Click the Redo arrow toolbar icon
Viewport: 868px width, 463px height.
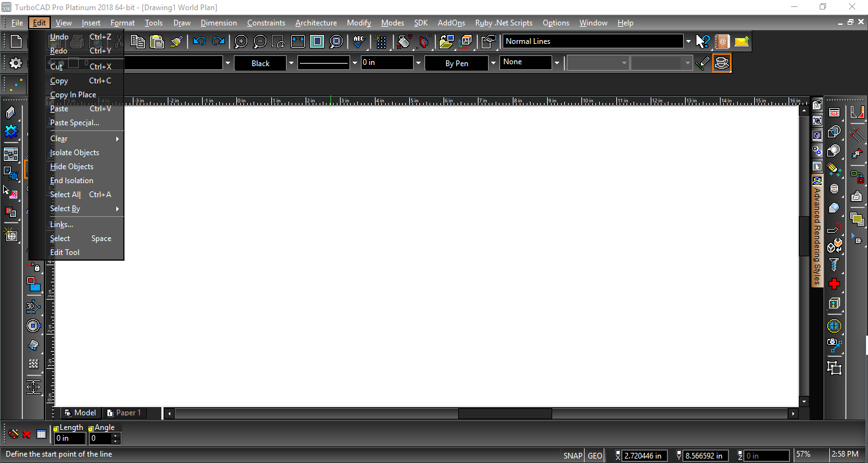tap(219, 41)
